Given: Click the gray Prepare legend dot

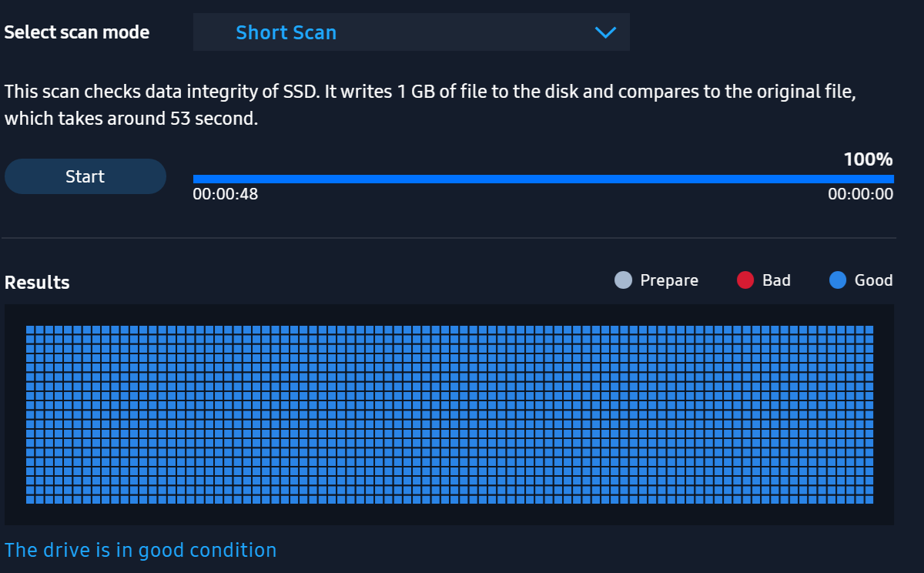Looking at the screenshot, I should click(x=623, y=280).
